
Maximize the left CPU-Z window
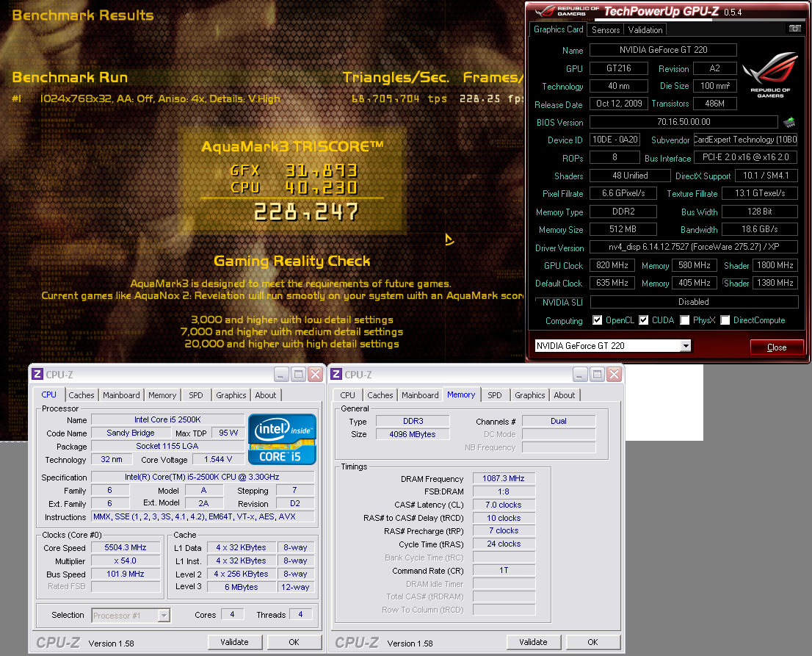click(x=298, y=374)
